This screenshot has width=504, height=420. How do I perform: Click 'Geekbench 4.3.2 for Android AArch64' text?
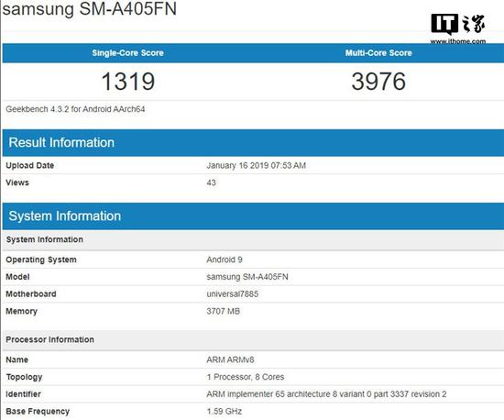click(75, 109)
